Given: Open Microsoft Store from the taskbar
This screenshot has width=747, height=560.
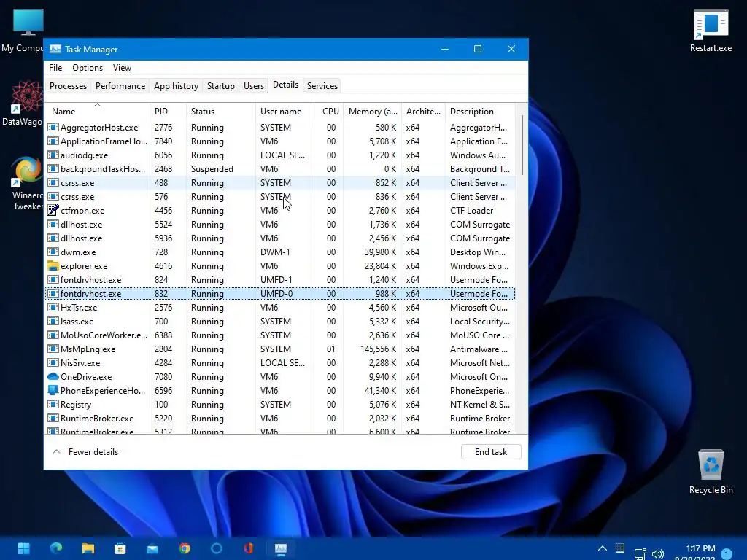Looking at the screenshot, I should [x=120, y=548].
